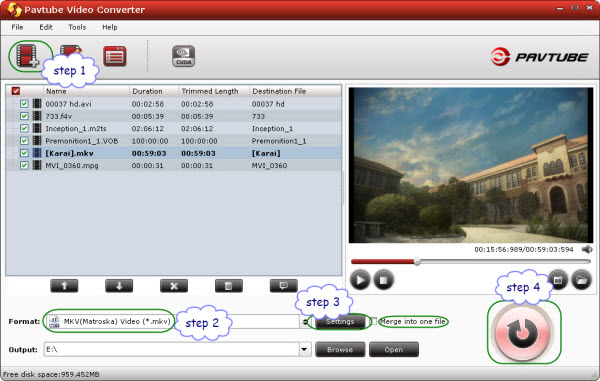Click the Browse button

click(x=340, y=349)
